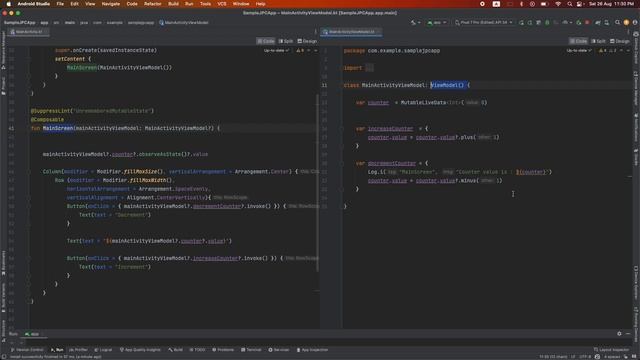This screenshot has width=640, height=360.
Task: Click the MainScreen function name in left editor
Action: (x=58, y=128)
